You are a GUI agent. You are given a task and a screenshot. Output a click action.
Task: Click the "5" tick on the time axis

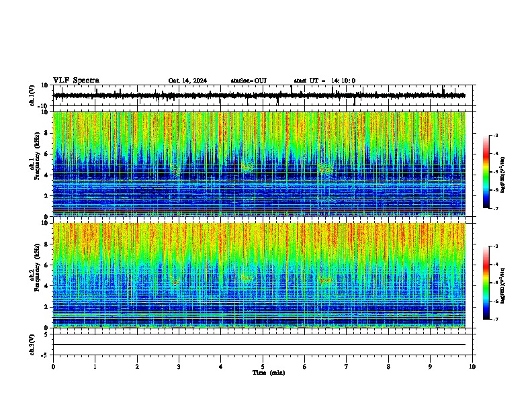(x=263, y=367)
